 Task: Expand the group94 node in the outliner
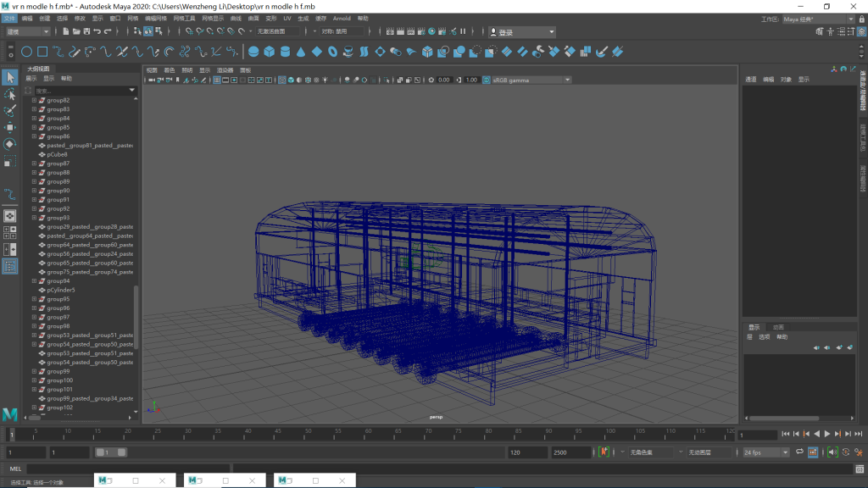34,281
